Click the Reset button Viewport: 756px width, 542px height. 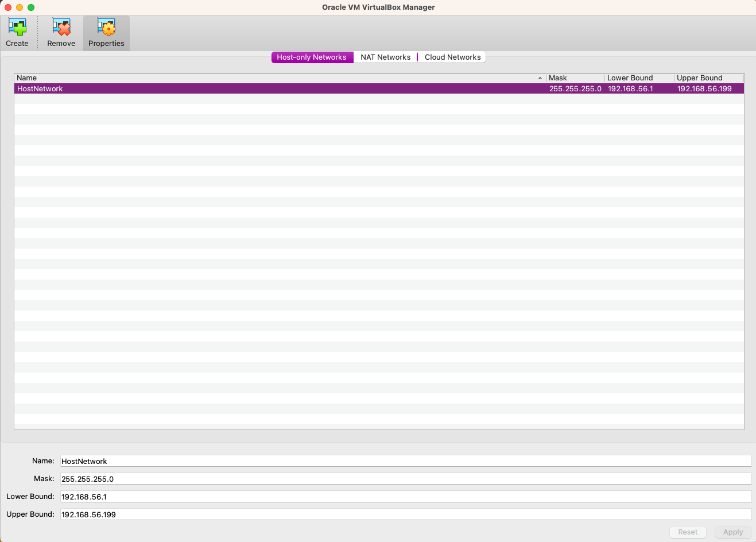coord(688,532)
